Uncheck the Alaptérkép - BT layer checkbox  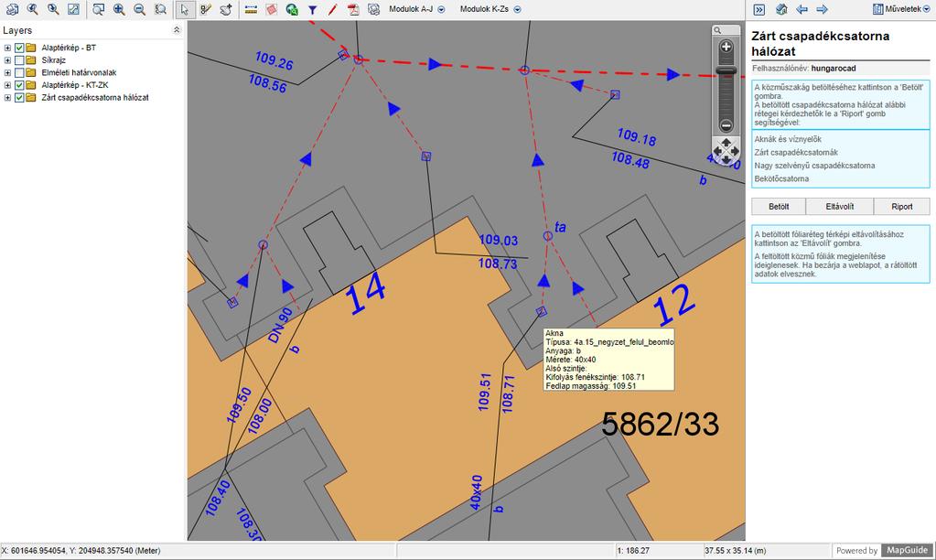pyautogui.click(x=19, y=48)
